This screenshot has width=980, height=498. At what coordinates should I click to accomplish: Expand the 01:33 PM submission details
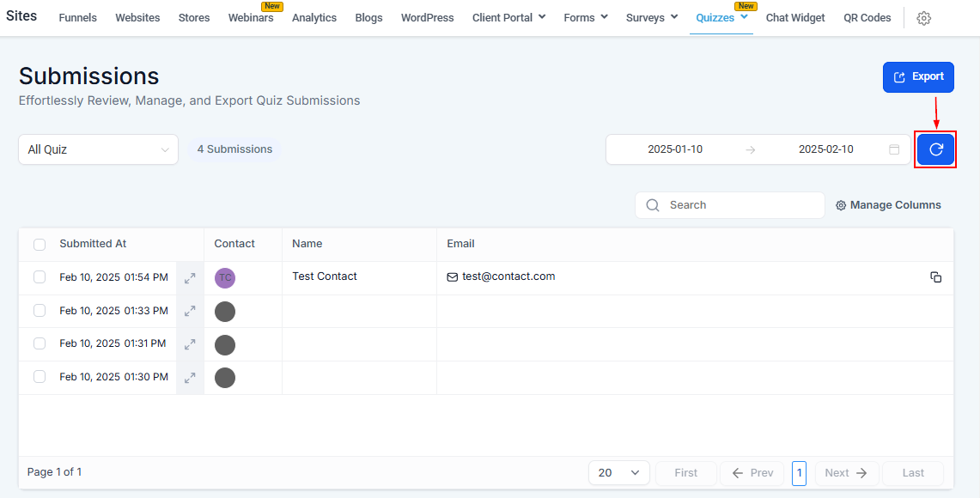click(190, 311)
